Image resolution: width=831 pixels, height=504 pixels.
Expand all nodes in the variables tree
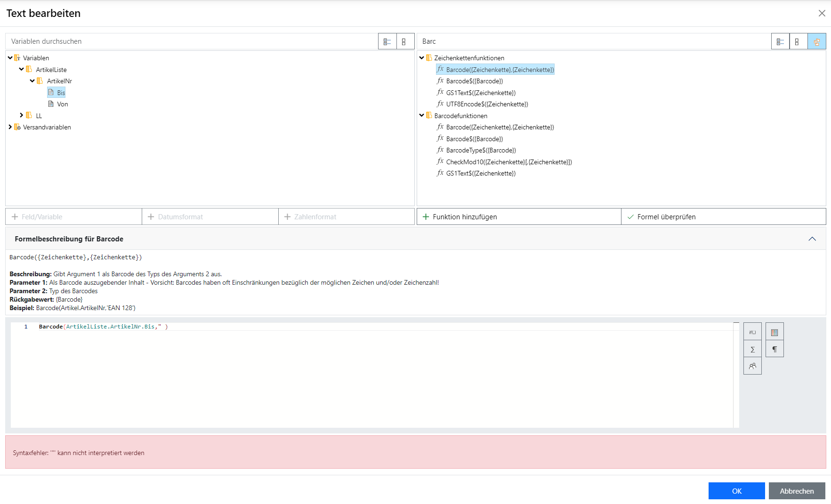(x=387, y=41)
